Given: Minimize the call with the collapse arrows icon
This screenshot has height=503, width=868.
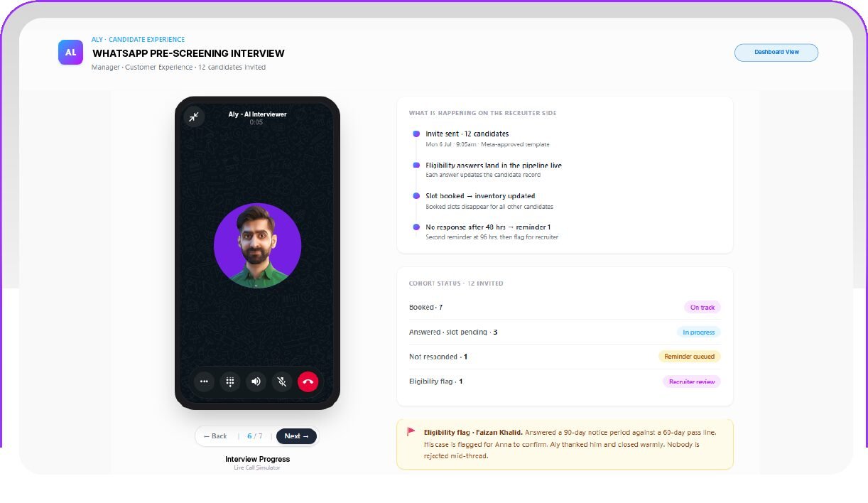Looking at the screenshot, I should [x=194, y=117].
